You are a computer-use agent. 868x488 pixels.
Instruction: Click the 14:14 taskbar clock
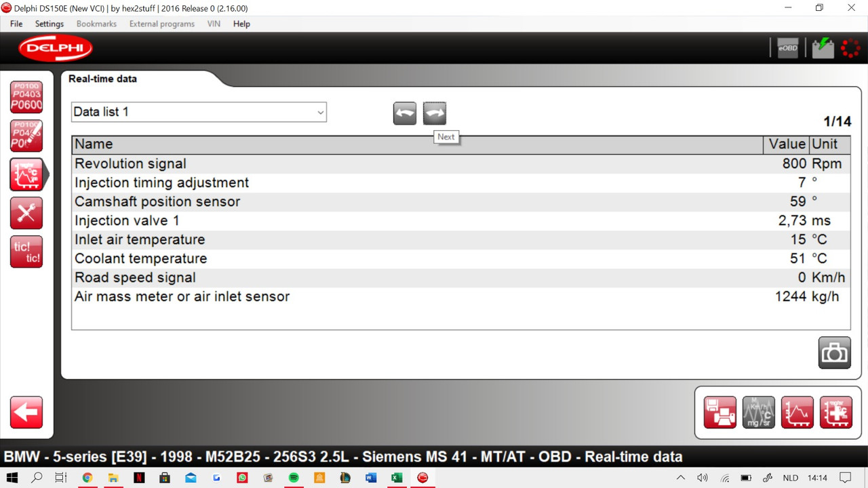[818, 478]
